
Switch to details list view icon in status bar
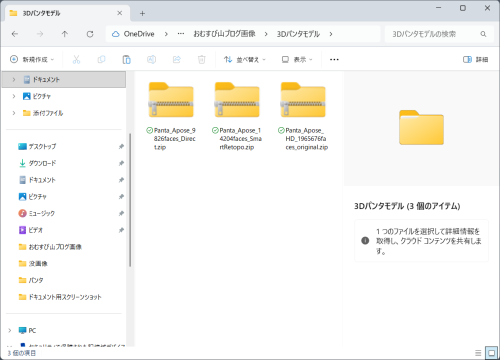point(478,353)
